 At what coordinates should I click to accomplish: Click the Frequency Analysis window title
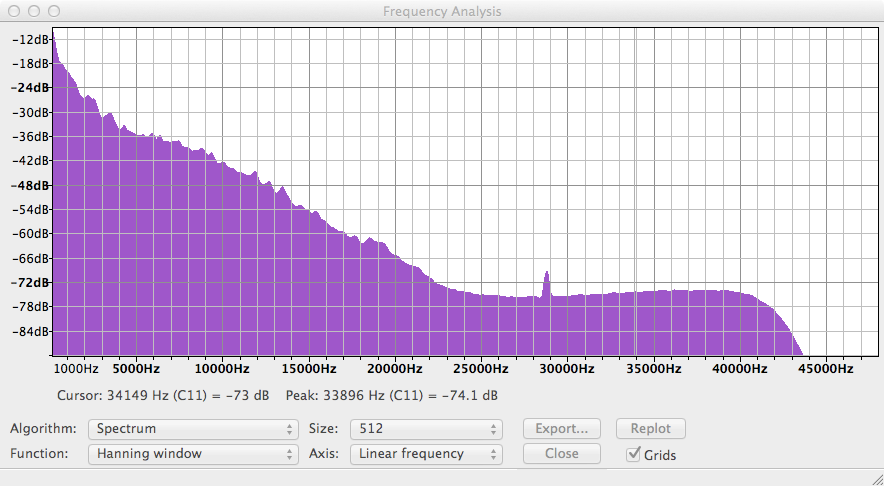(442, 11)
